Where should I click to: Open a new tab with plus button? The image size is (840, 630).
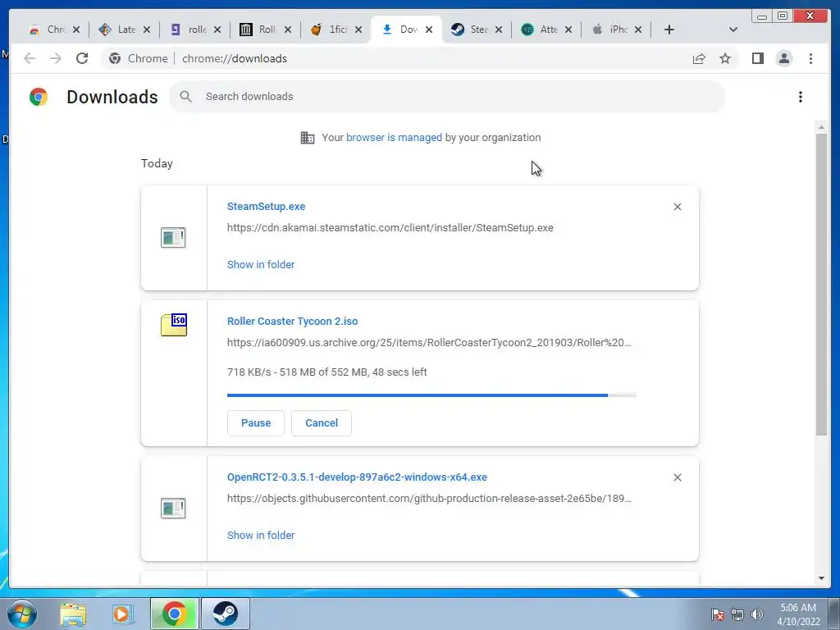(669, 30)
